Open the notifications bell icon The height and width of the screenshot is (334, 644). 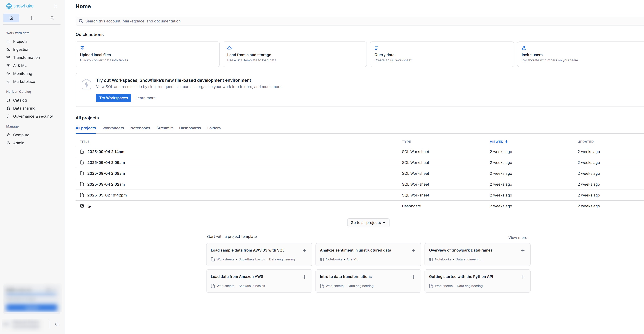tap(57, 324)
